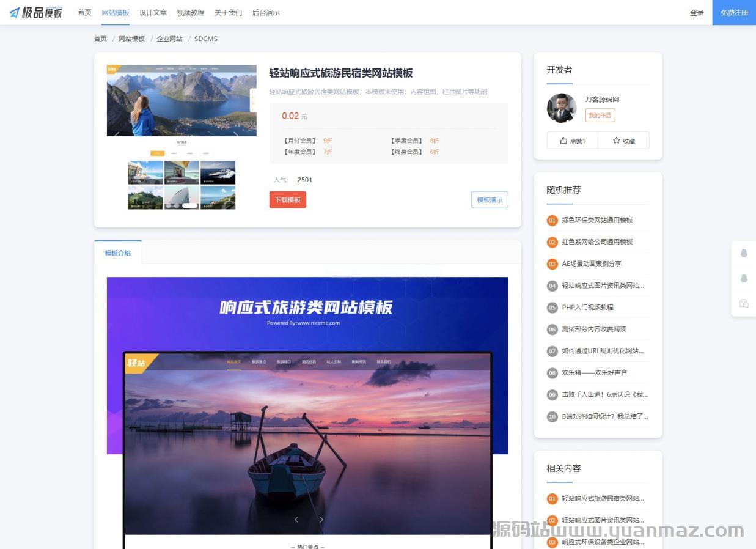Go to 首页 in the top navigation

point(84,12)
